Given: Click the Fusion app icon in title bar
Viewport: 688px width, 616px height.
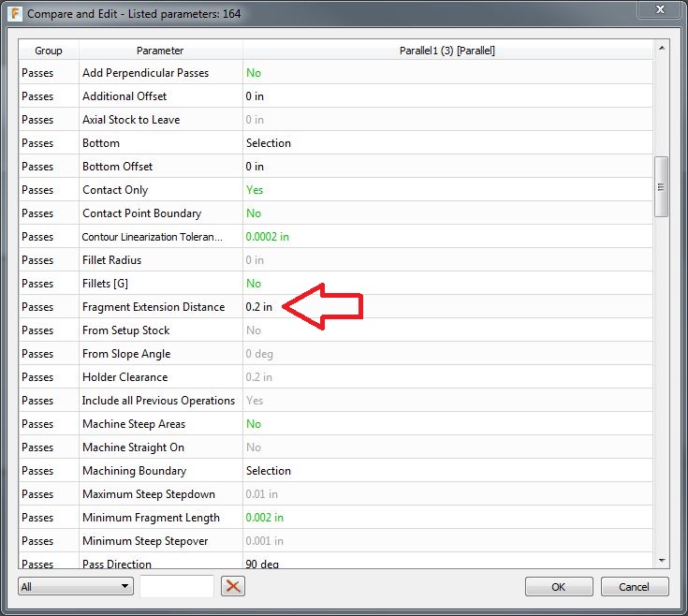Looking at the screenshot, I should [15, 14].
